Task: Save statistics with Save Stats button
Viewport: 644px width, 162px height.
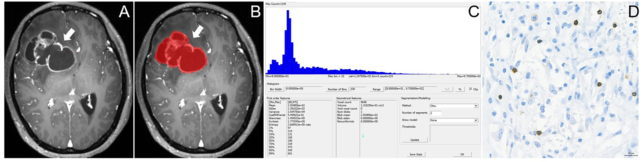Action: 416,154
